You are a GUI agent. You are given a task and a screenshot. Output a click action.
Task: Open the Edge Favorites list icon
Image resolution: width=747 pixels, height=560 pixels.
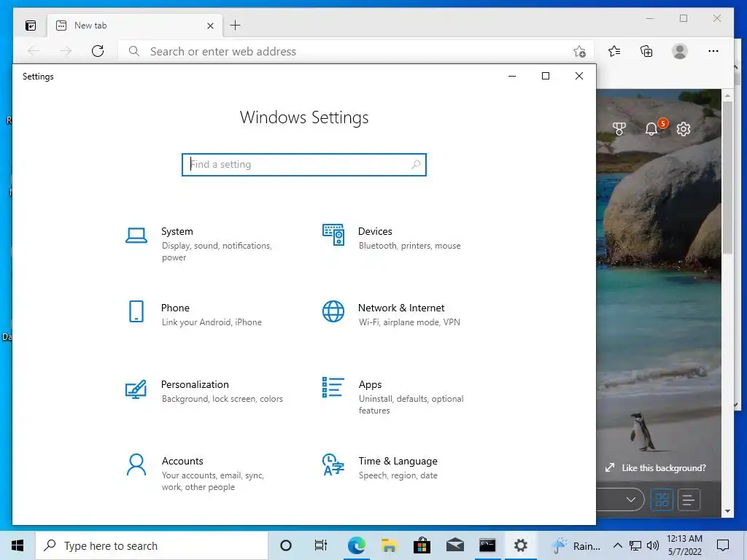click(614, 51)
